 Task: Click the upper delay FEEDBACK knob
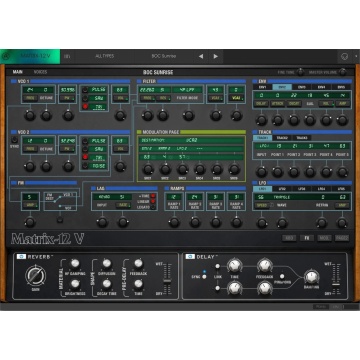pyautogui.click(x=265, y=266)
